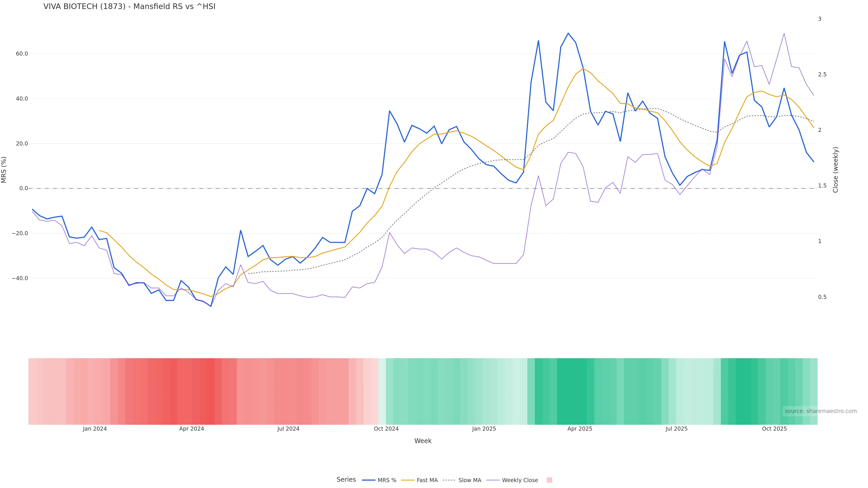Click the Series legend title

click(346, 480)
